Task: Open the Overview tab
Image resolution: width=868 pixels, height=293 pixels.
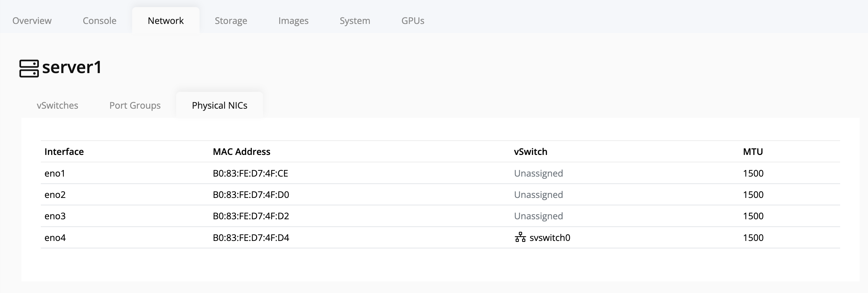Action: 32,20
